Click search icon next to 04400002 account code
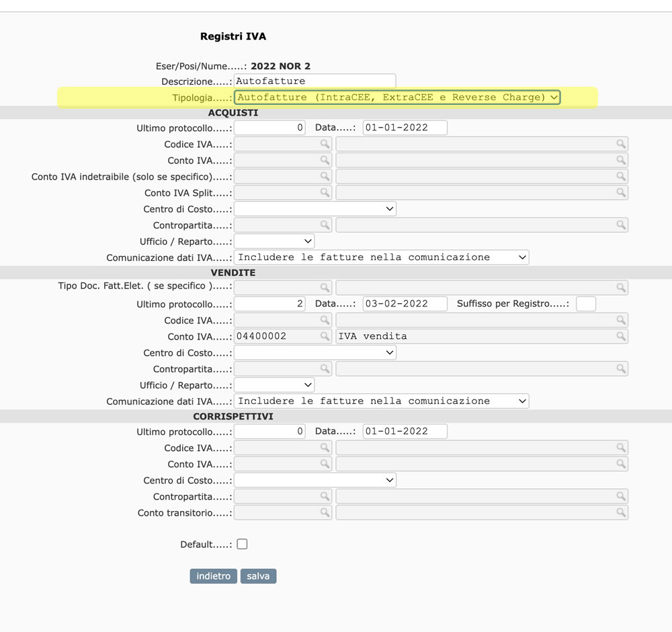 pyautogui.click(x=325, y=336)
